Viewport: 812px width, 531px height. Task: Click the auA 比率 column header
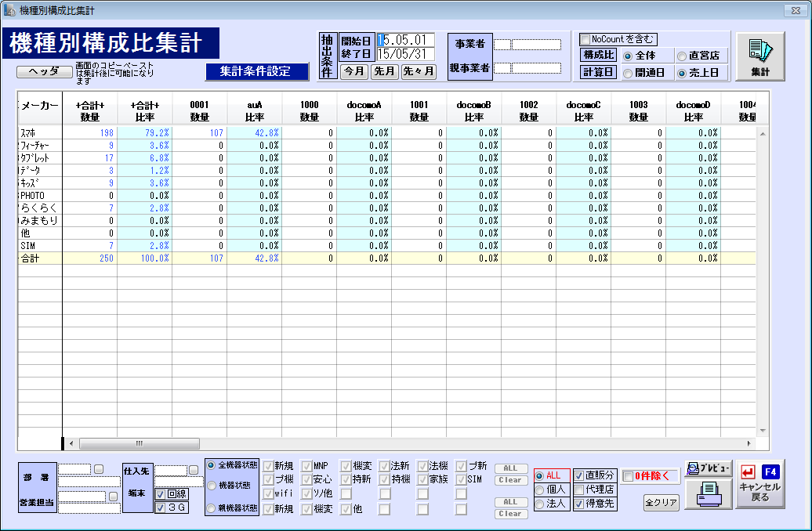pyautogui.click(x=254, y=110)
